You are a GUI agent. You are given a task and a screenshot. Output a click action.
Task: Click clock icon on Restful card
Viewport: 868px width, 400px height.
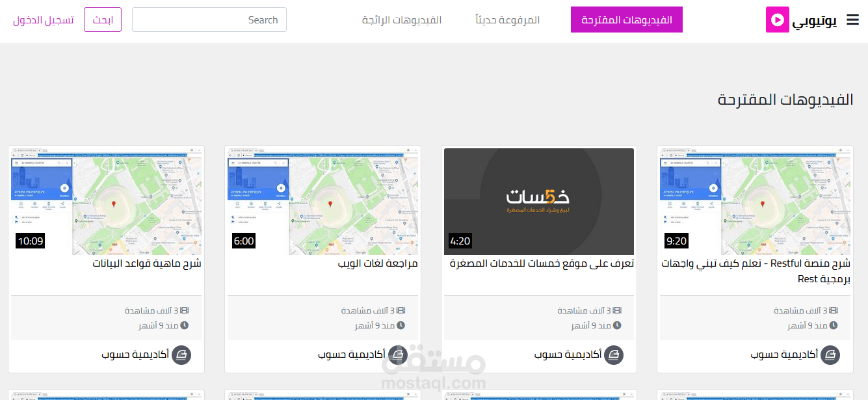[x=834, y=325]
